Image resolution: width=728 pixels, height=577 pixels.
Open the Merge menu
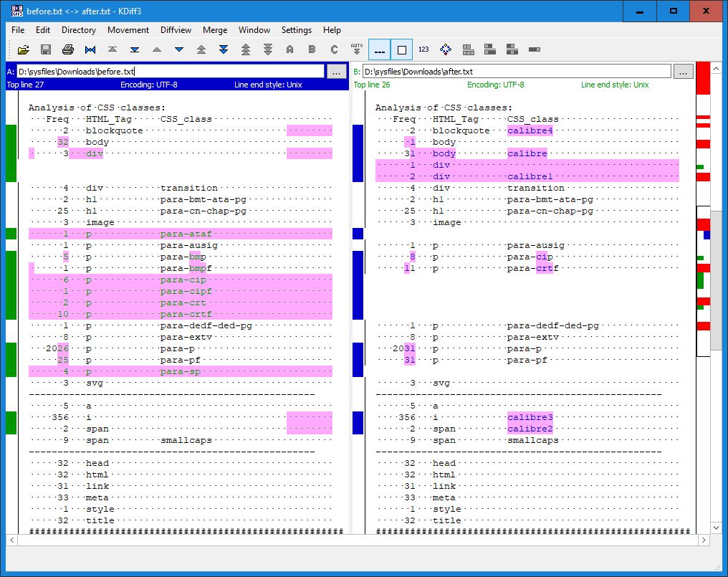(x=215, y=30)
